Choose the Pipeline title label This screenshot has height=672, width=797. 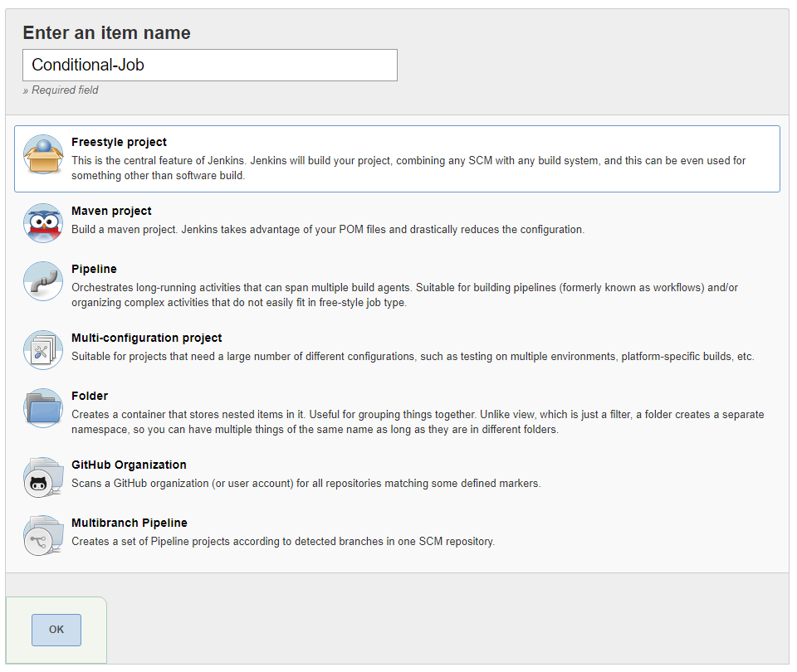point(94,269)
